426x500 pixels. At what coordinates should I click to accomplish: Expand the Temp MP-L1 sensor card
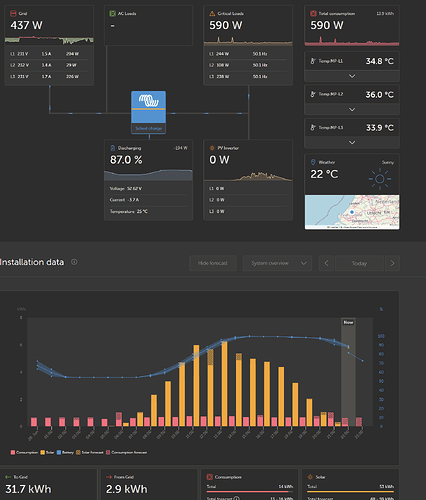point(352,76)
